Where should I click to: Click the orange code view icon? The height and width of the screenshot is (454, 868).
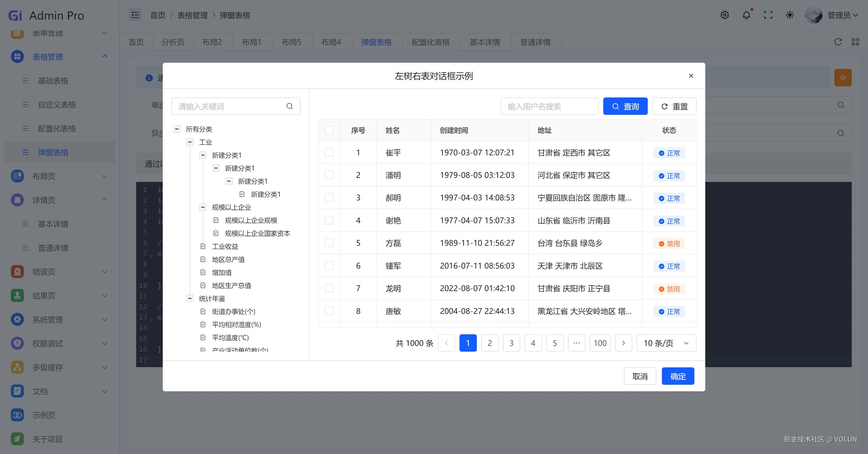click(x=843, y=78)
